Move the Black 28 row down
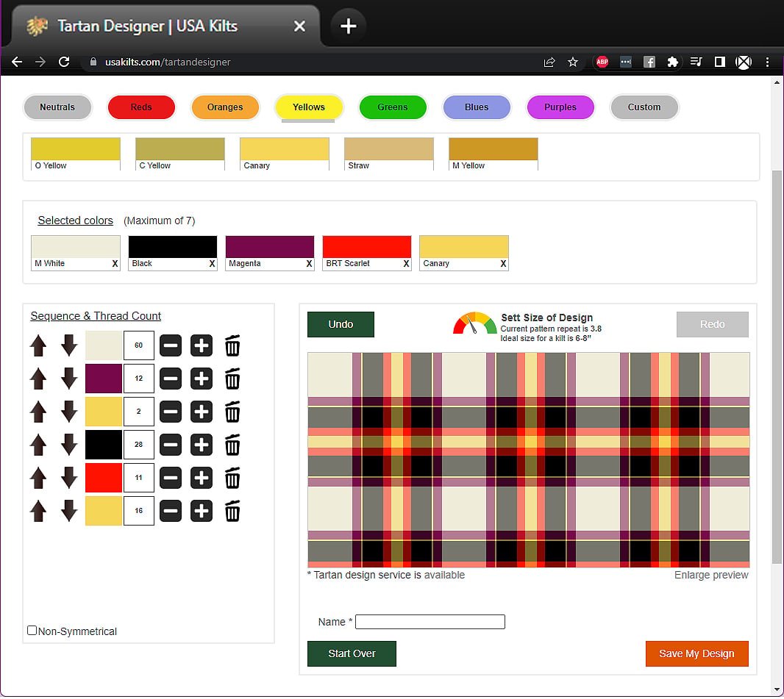The width and height of the screenshot is (784, 699). coord(69,445)
